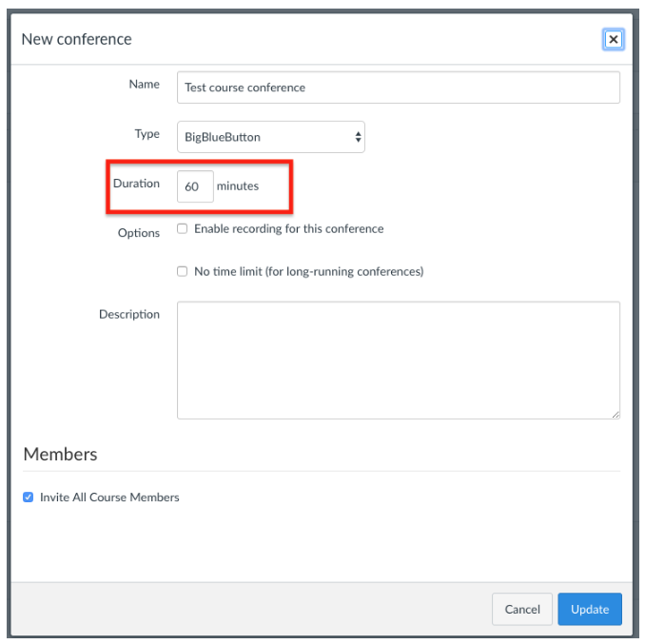Screen dimensions: 645x644
Task: Focus the conference Name text field
Action: [399, 88]
